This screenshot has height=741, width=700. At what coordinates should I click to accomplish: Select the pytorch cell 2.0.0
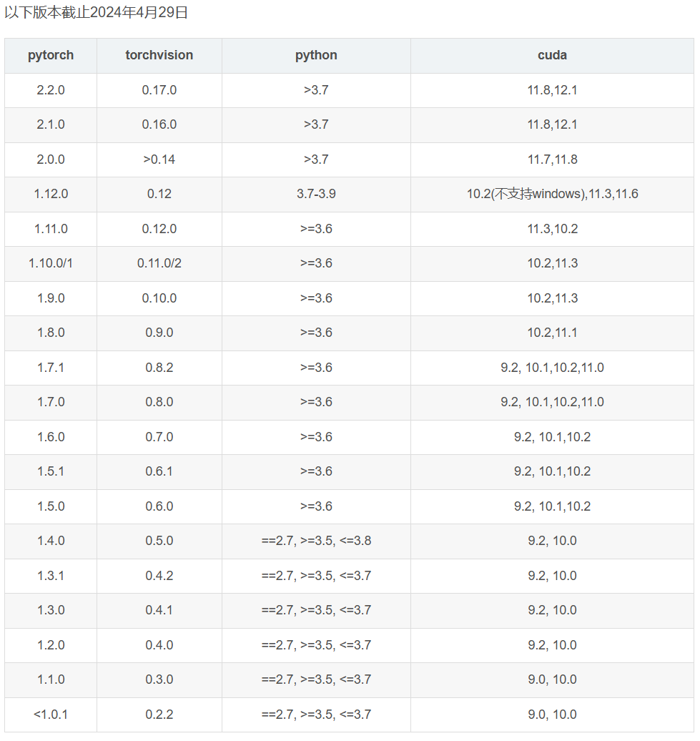pos(51,160)
